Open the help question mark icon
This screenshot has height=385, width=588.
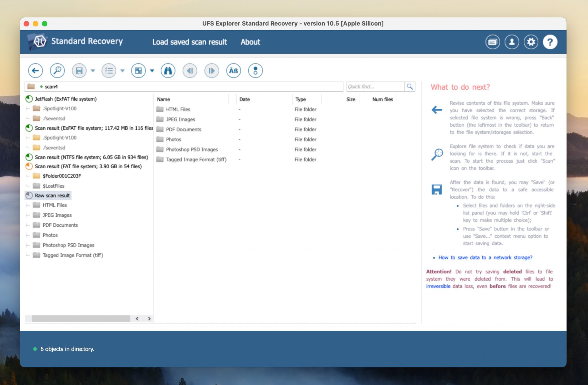[x=550, y=42]
